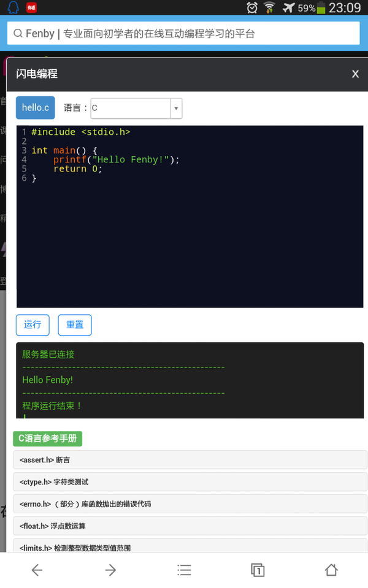Tap the red notification icon in status bar

tap(31, 7)
